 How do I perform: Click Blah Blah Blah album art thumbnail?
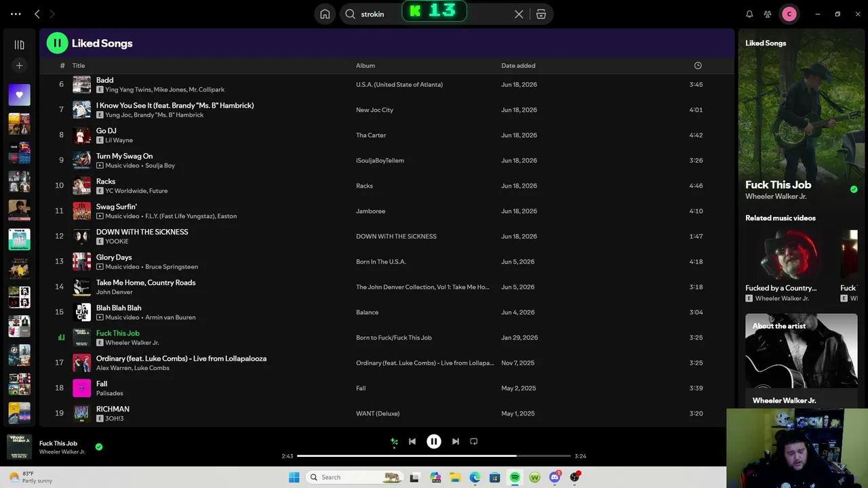point(81,312)
